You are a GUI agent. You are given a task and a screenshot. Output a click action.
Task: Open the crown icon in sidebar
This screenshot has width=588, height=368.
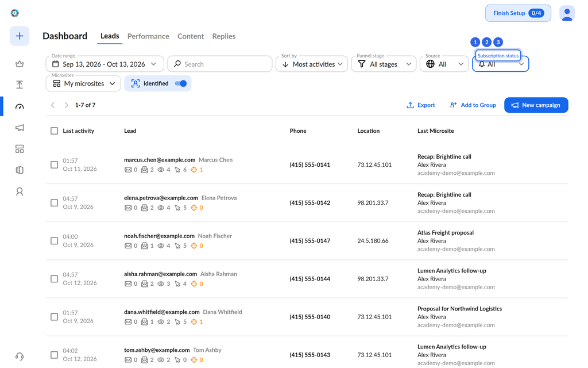pos(20,64)
